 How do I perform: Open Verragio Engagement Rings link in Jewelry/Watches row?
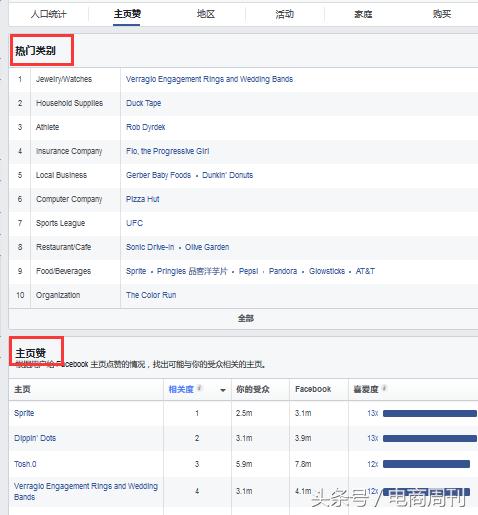(x=209, y=79)
